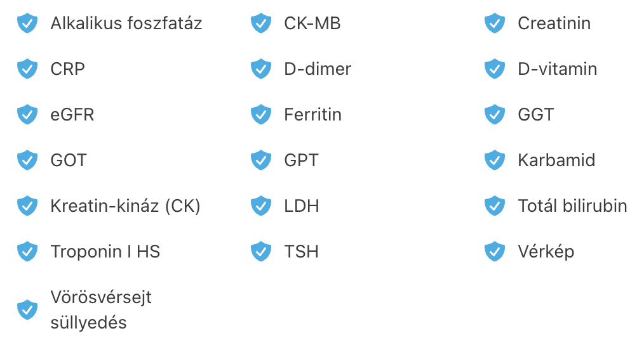Viewport: 644px width, 345px height.
Task: Select the GPT test text
Action: pyautogui.click(x=301, y=160)
